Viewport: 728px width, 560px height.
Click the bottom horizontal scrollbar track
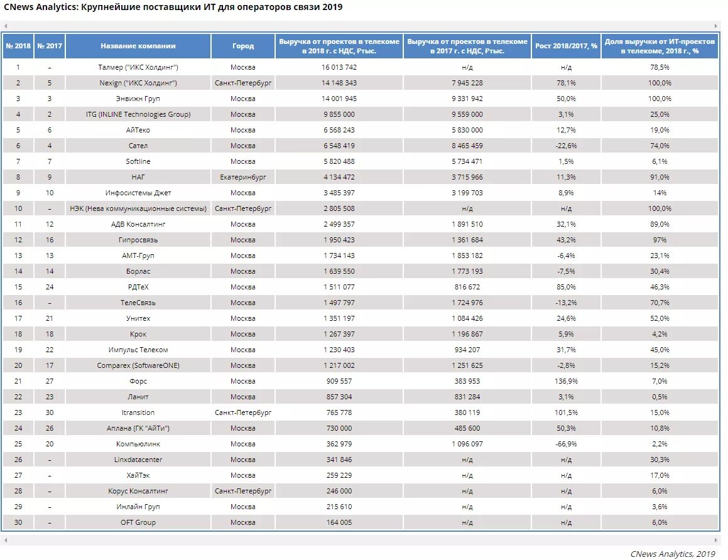[361, 540]
